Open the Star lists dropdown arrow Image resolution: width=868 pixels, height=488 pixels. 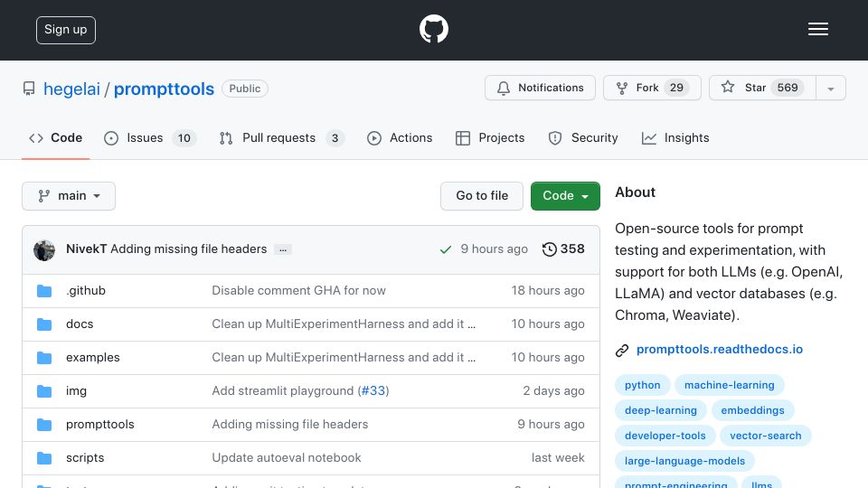point(830,89)
